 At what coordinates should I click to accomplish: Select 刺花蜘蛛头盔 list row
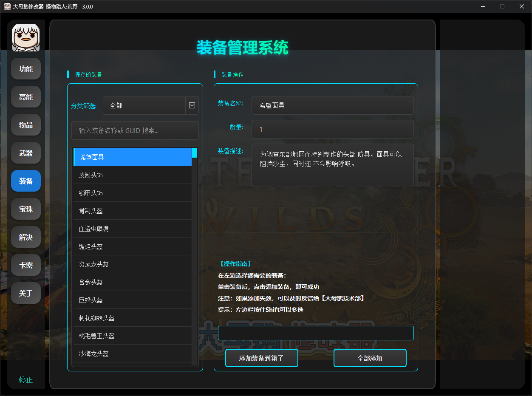(133, 318)
